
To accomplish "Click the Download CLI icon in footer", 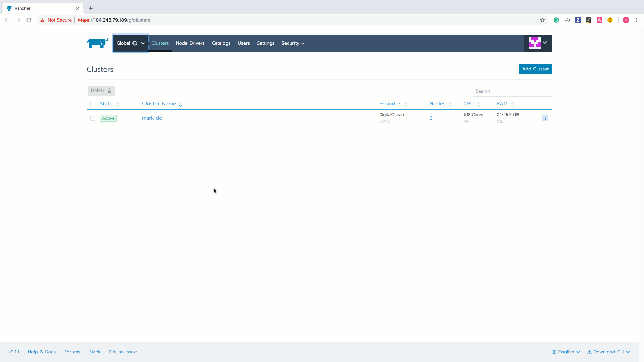I will [x=589, y=352].
